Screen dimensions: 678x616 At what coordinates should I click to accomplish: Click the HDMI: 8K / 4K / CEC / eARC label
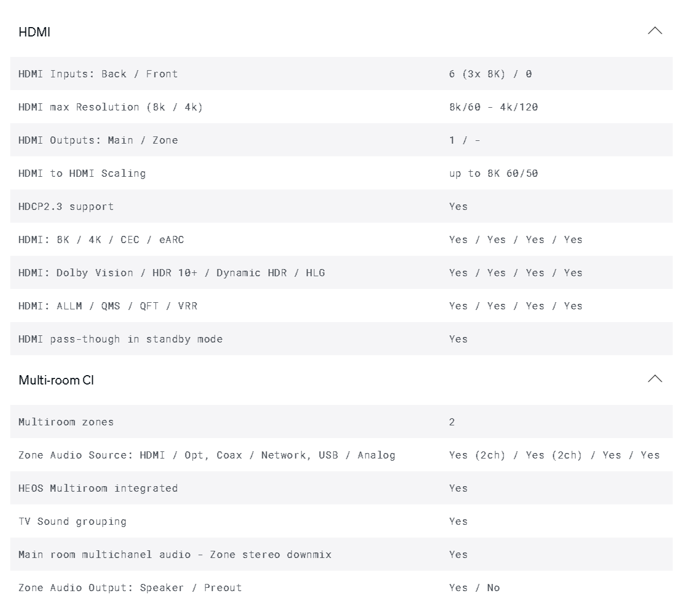tap(101, 240)
